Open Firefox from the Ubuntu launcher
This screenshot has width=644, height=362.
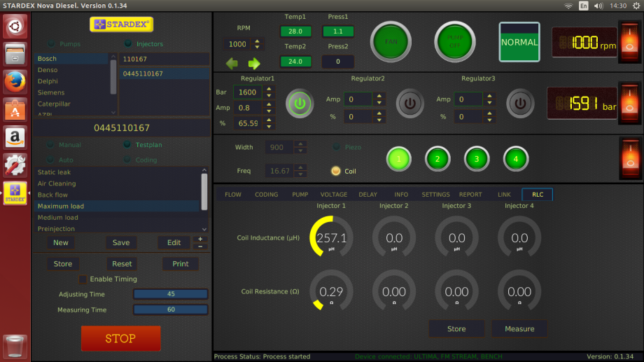click(15, 82)
